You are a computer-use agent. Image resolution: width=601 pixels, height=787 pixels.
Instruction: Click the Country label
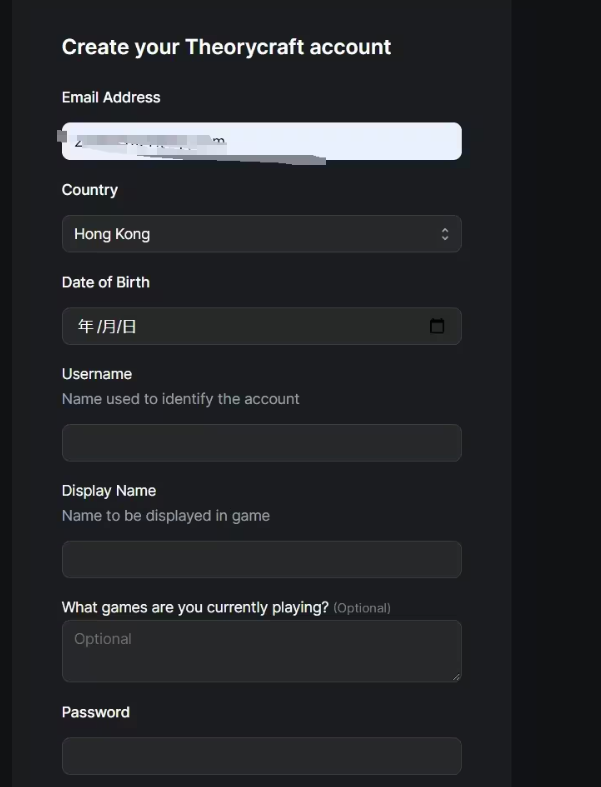point(90,190)
